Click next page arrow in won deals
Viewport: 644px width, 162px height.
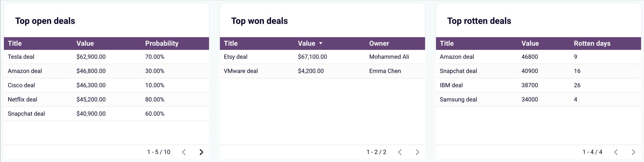click(417, 152)
